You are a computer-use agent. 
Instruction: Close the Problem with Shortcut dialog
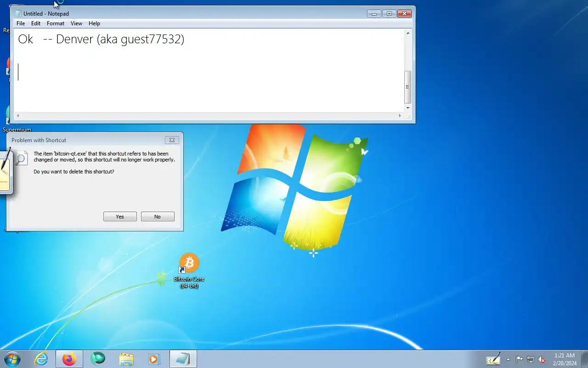(172, 140)
